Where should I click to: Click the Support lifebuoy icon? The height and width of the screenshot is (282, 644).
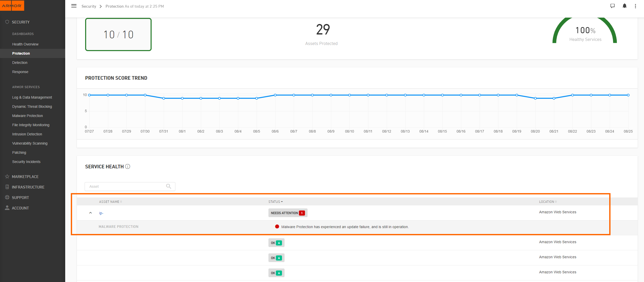coord(7,197)
